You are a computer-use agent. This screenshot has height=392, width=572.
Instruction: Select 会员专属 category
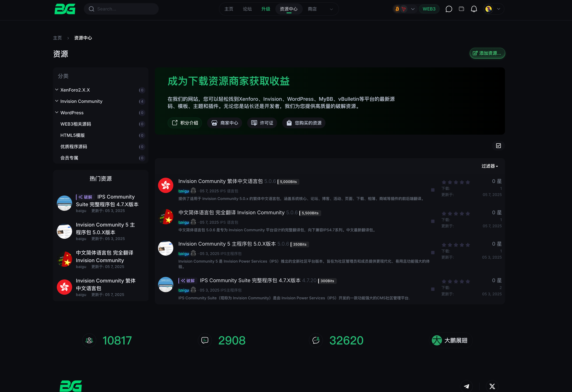click(x=69, y=158)
